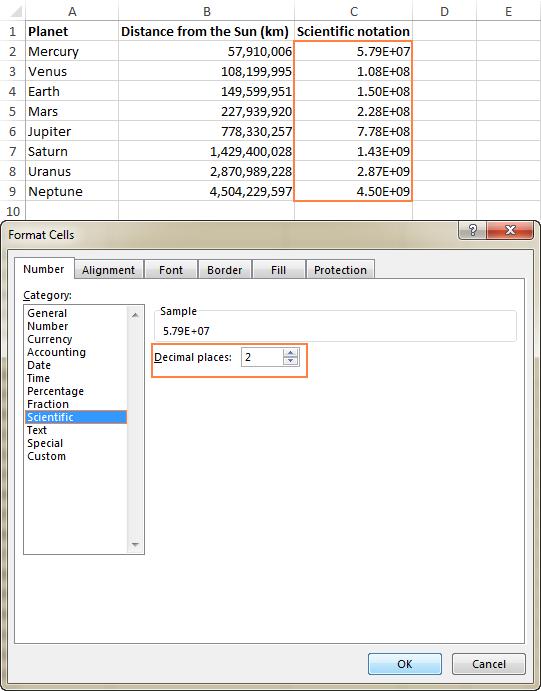Select row 1 header
This screenshot has height=691, width=541.
pyautogui.click(x=12, y=31)
